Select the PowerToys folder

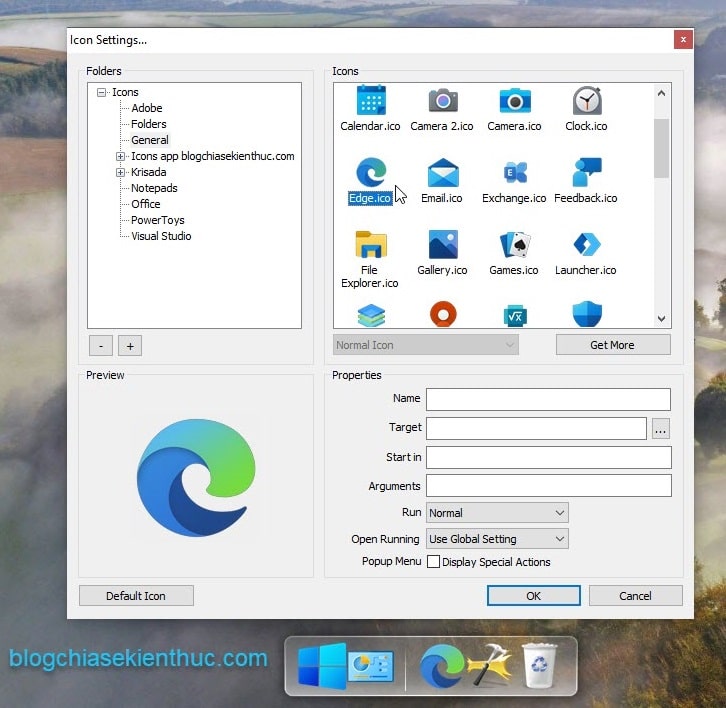tap(158, 220)
